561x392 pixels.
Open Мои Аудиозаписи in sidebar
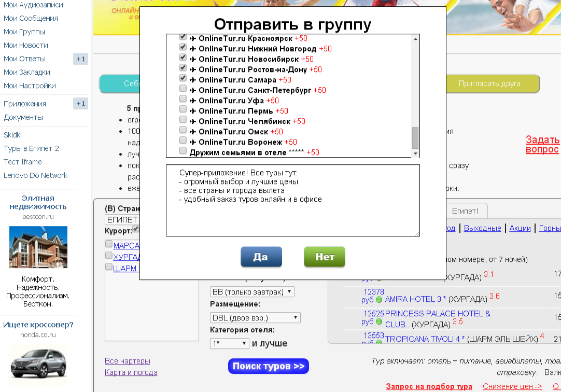(33, 5)
